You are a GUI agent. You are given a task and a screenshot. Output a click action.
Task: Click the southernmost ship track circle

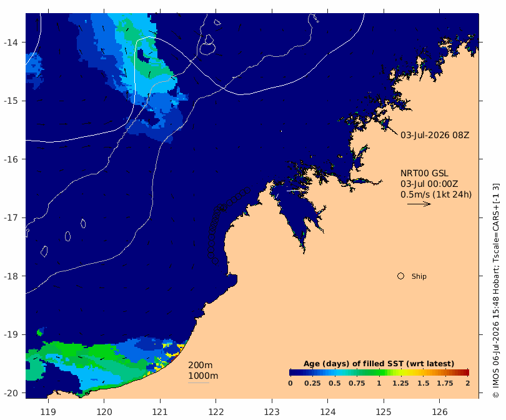(216, 261)
